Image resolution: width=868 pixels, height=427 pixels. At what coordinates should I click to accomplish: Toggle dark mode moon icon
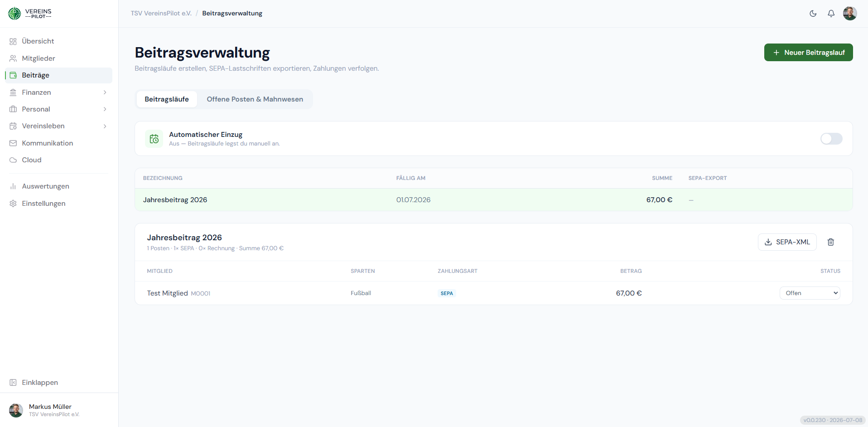(x=813, y=14)
